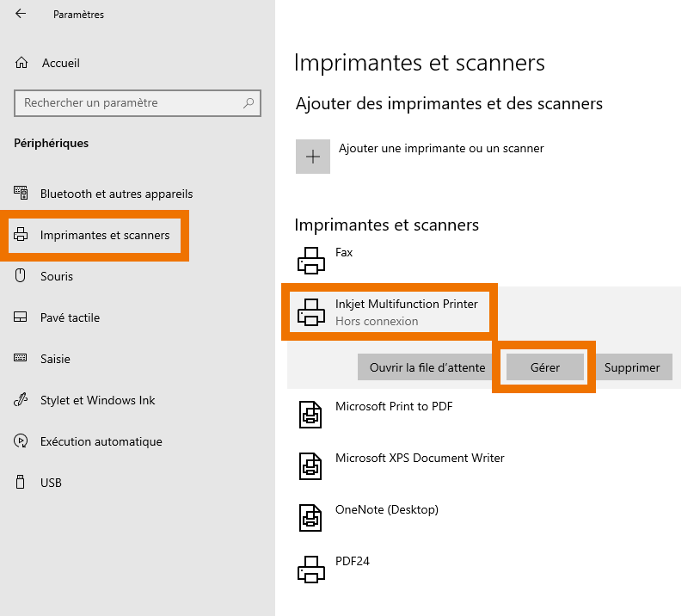Open Pavé tactile settings

click(x=70, y=317)
